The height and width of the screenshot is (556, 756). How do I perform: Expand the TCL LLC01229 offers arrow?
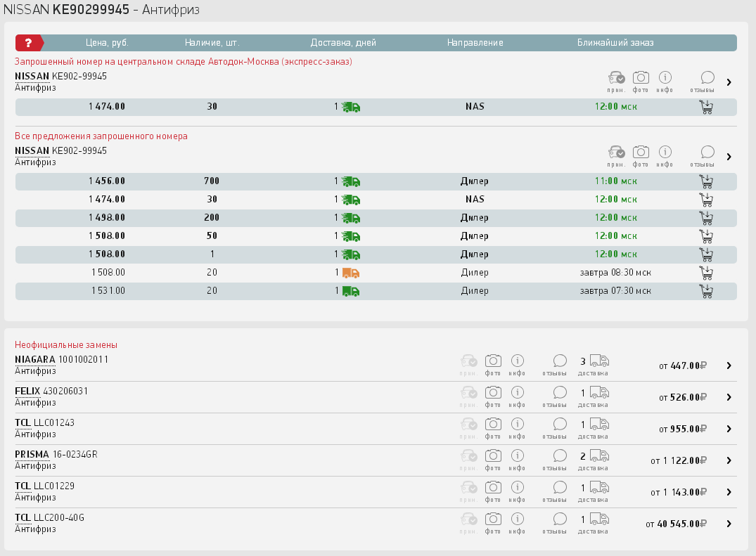(x=729, y=492)
